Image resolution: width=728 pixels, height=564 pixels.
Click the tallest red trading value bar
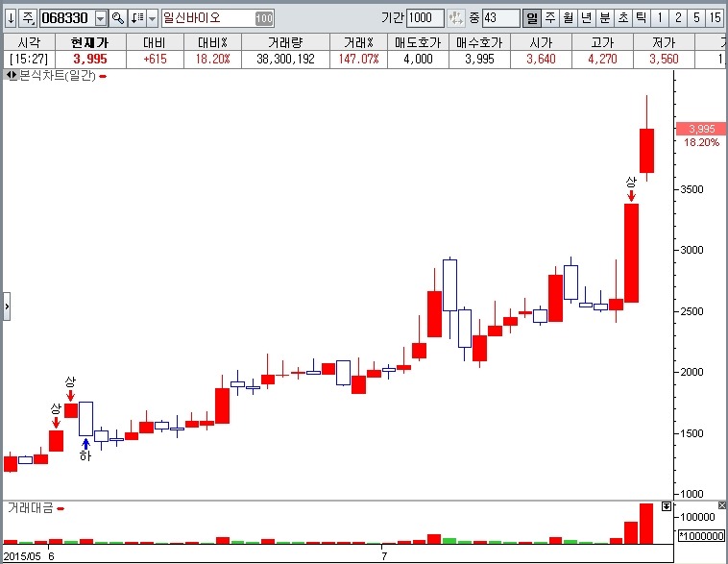coord(646,524)
